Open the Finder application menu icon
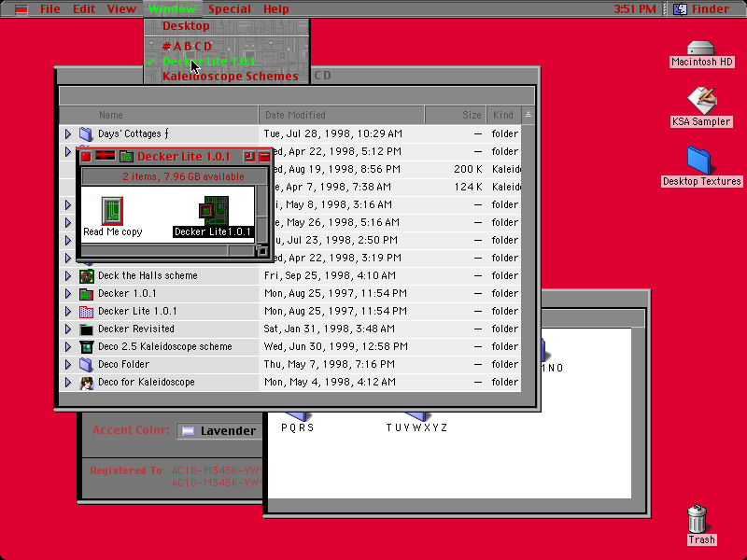This screenshot has height=560, width=747. pyautogui.click(x=680, y=8)
